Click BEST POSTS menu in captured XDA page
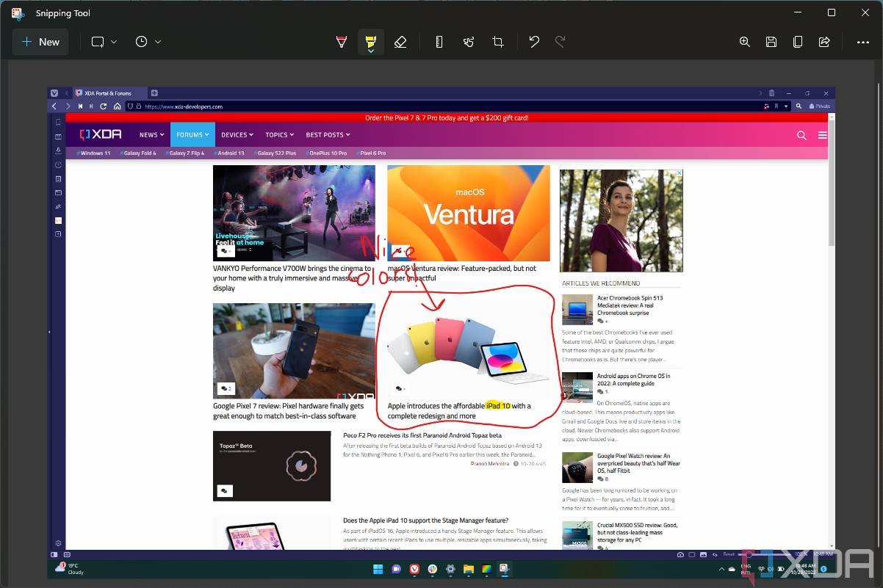This screenshot has width=883, height=588. [x=328, y=134]
